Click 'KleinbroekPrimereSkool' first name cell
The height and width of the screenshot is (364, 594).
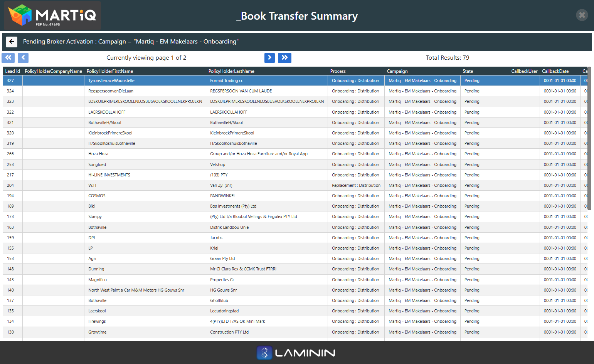click(x=145, y=133)
